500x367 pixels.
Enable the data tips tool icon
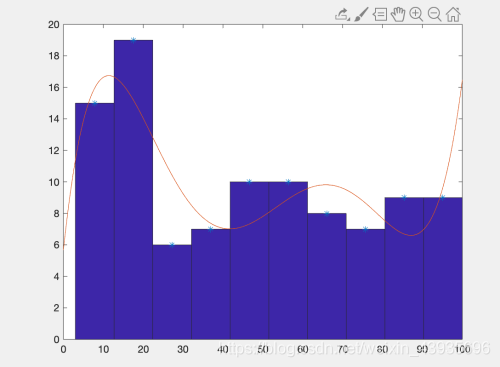pos(380,15)
